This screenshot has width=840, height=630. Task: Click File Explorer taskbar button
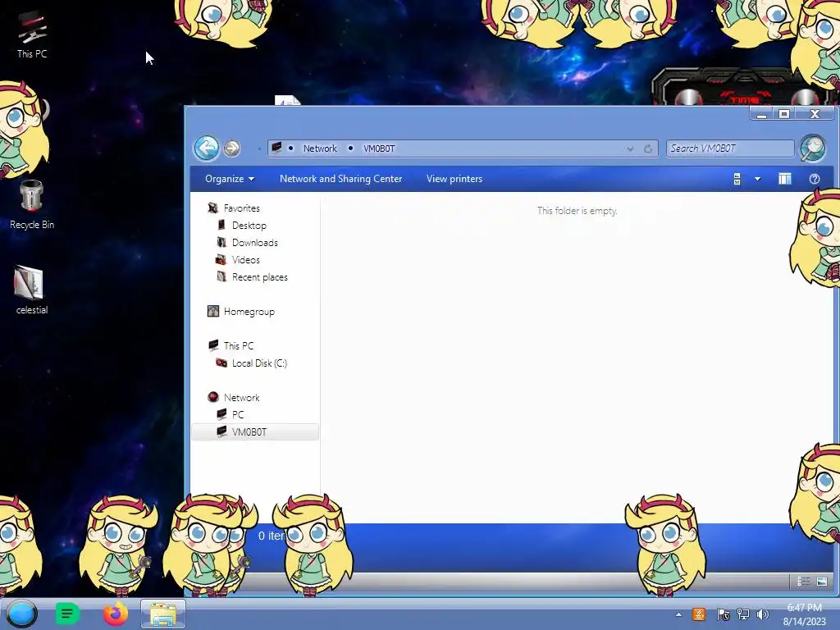pos(163,614)
